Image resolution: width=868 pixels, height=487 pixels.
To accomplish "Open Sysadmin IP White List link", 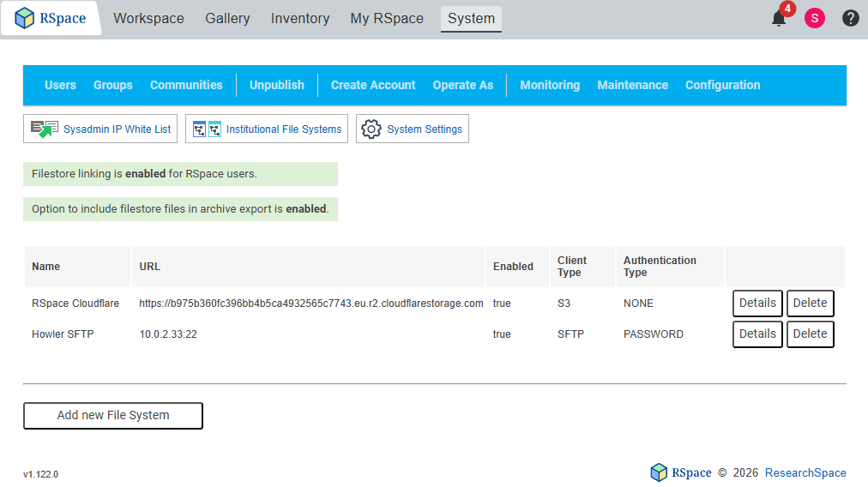I will (117, 129).
